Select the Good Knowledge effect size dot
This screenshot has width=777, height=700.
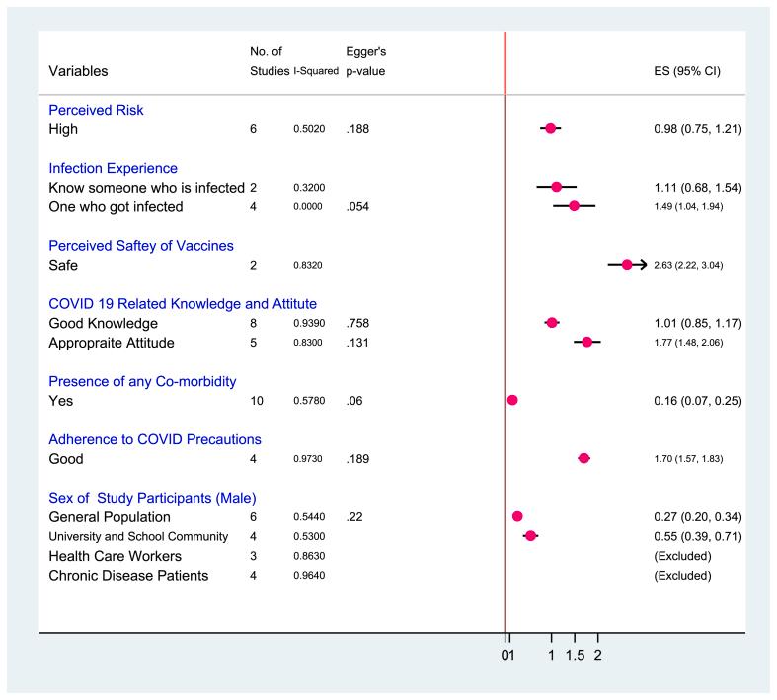pyautogui.click(x=552, y=323)
